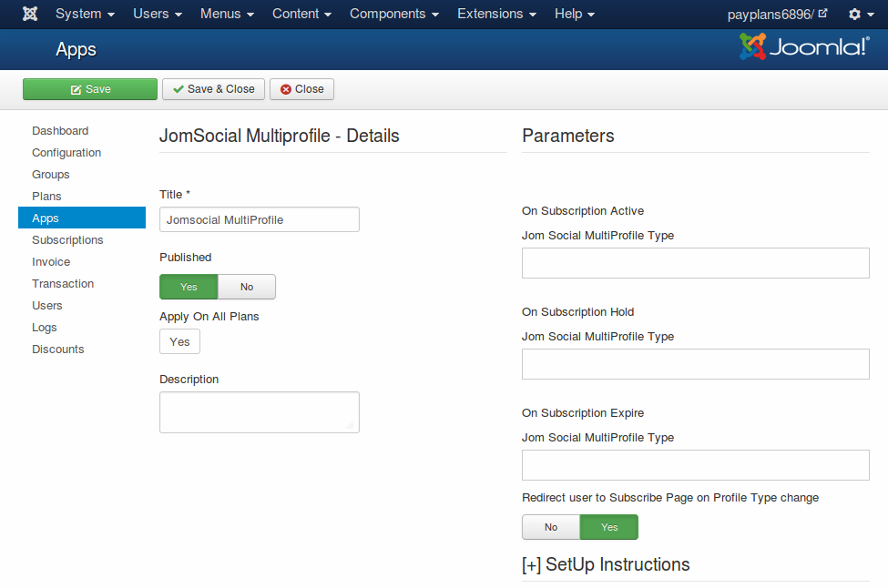The width and height of the screenshot is (888, 588).
Task: Open the settings gear menu
Action: pyautogui.click(x=861, y=15)
